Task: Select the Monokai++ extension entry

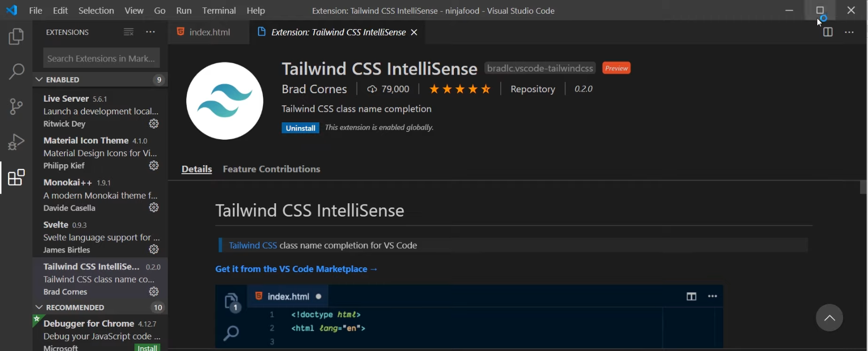Action: tap(100, 195)
